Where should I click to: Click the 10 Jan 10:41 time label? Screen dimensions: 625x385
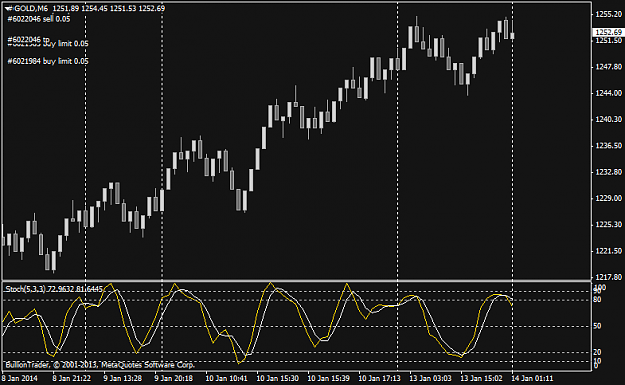point(227,378)
